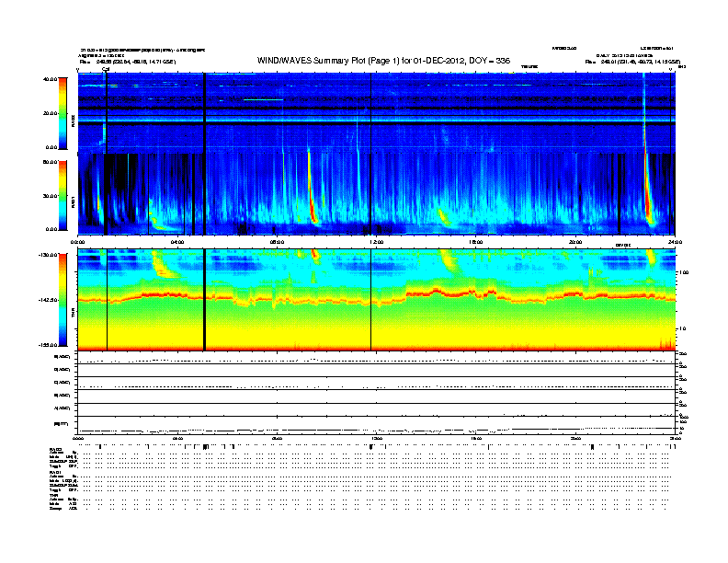This screenshot has width=728, height=563.
Task: Select the -155.00 tick on TNR scale
Action: pyautogui.click(x=48, y=345)
